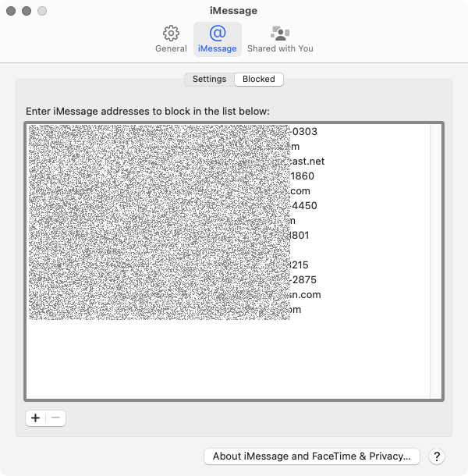This screenshot has height=476, width=468.
Task: Close the iMessage preferences window
Action: (11, 11)
